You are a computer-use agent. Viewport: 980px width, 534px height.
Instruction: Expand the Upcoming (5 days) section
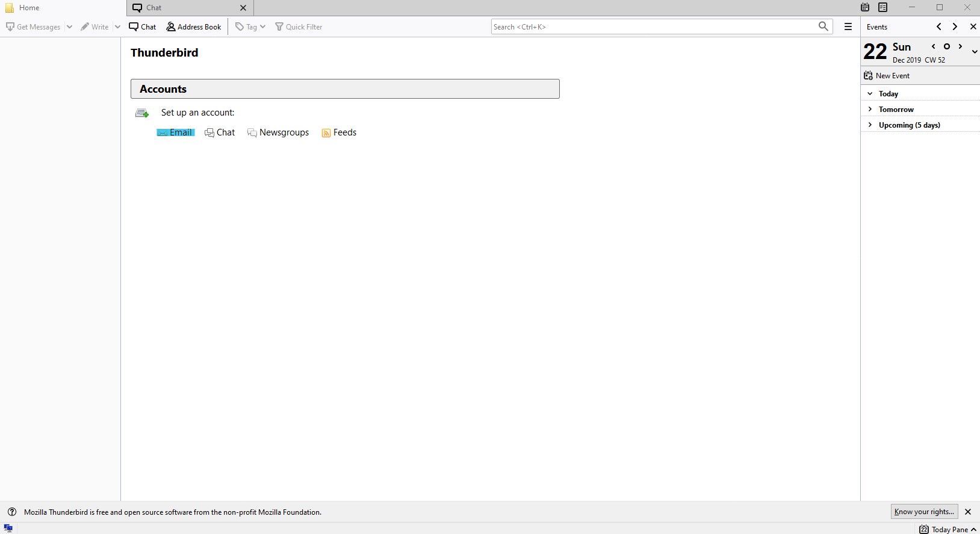870,125
